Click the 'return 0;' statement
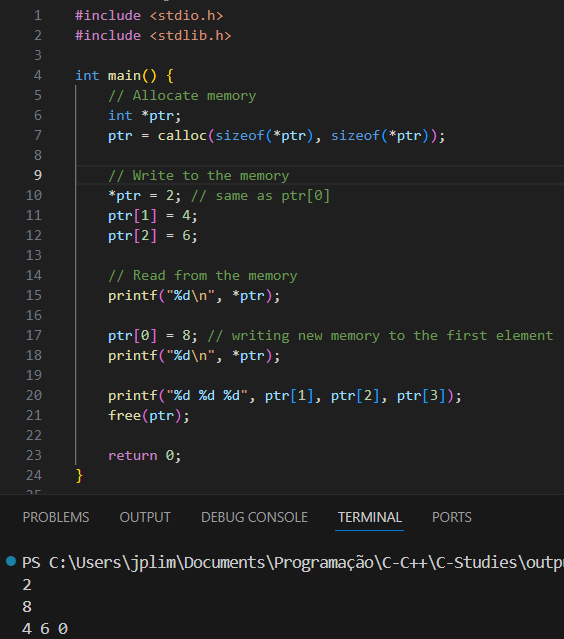The image size is (564, 639). pos(145,455)
